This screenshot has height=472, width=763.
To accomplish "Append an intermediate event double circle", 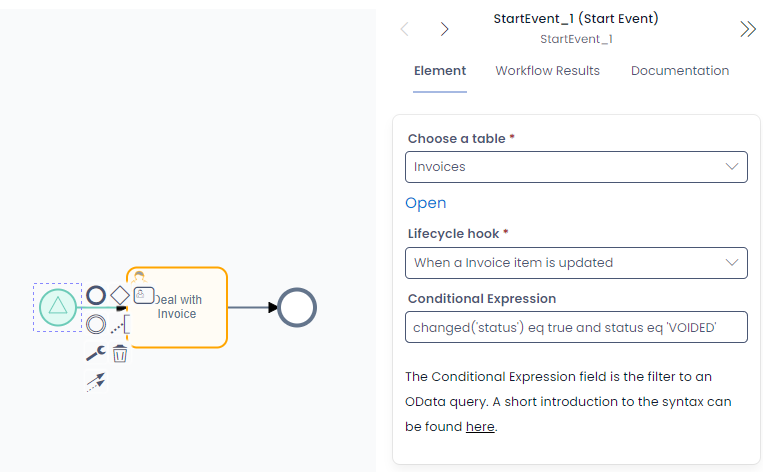I will pyautogui.click(x=96, y=324).
